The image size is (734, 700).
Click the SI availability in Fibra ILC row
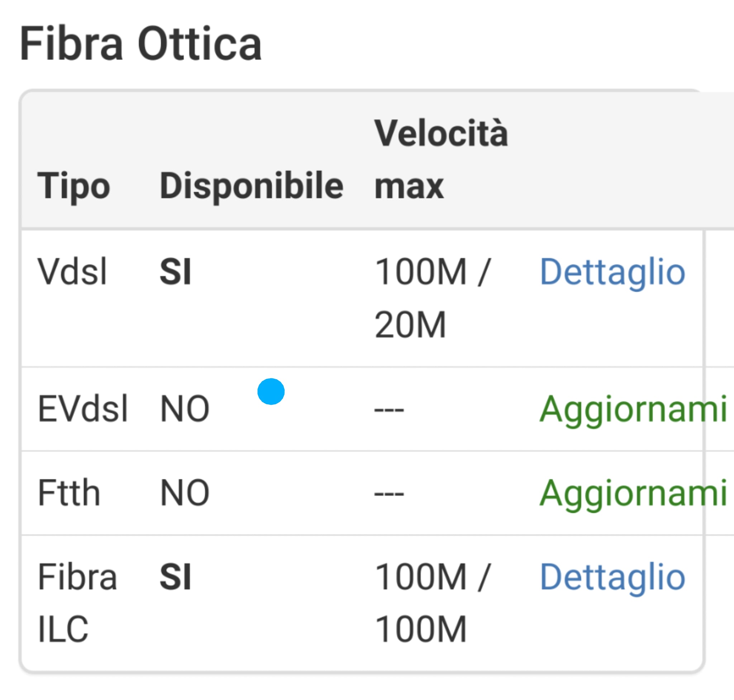(x=175, y=577)
